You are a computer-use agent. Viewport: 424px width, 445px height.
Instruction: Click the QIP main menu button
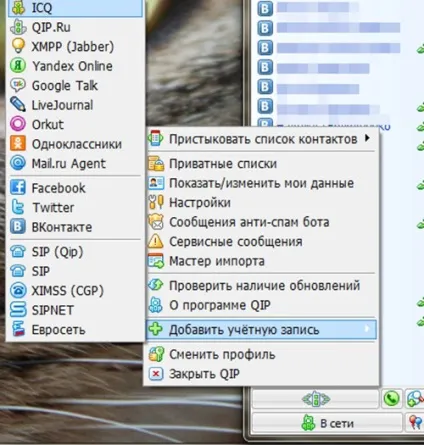[315, 399]
